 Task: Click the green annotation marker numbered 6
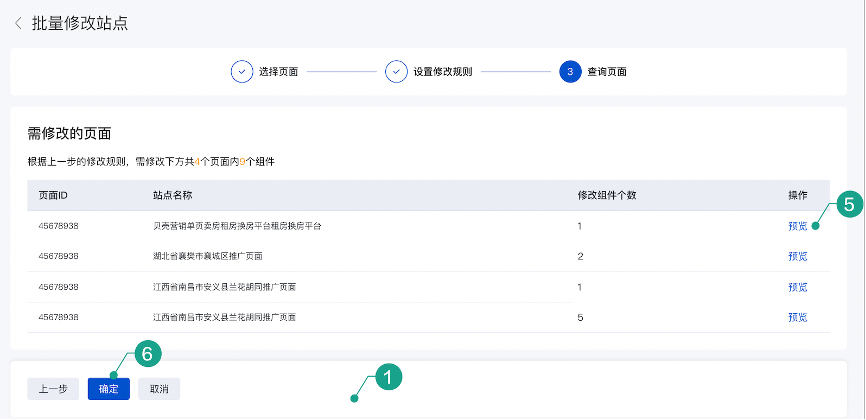[147, 353]
